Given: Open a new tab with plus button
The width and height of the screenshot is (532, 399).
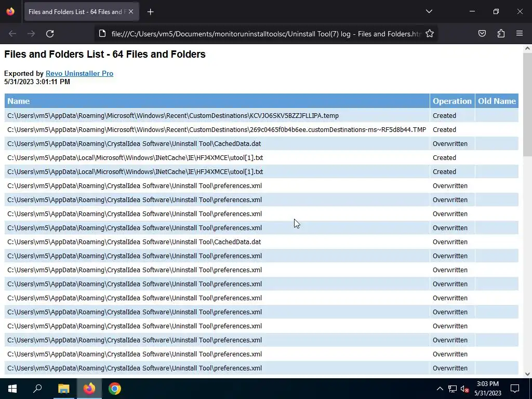Looking at the screenshot, I should (150, 12).
